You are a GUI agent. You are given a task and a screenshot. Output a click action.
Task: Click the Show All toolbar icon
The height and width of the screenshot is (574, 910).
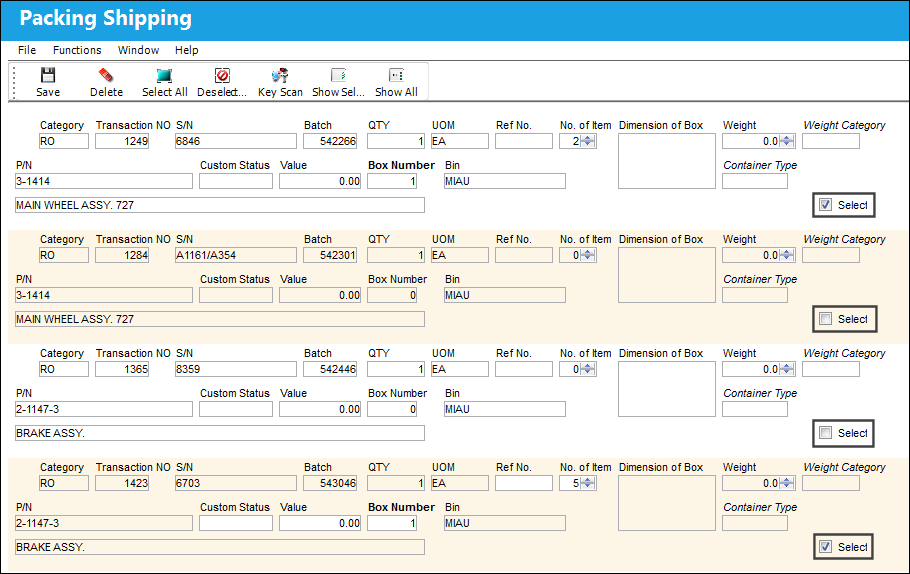click(396, 75)
